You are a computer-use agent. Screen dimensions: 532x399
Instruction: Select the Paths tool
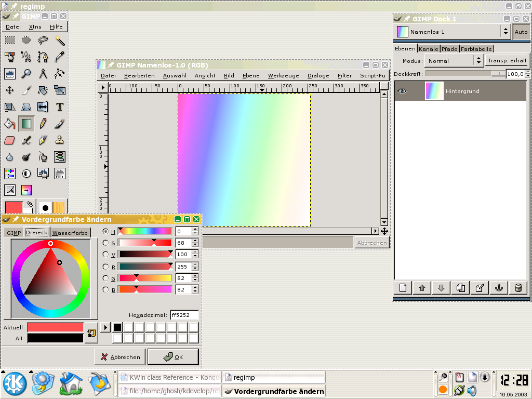pyautogui.click(x=43, y=57)
